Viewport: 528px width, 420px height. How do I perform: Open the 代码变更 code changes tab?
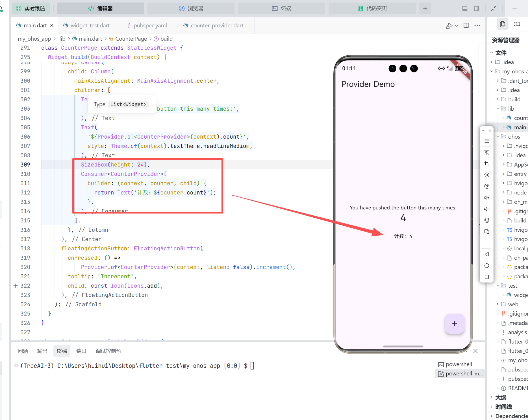point(372,8)
